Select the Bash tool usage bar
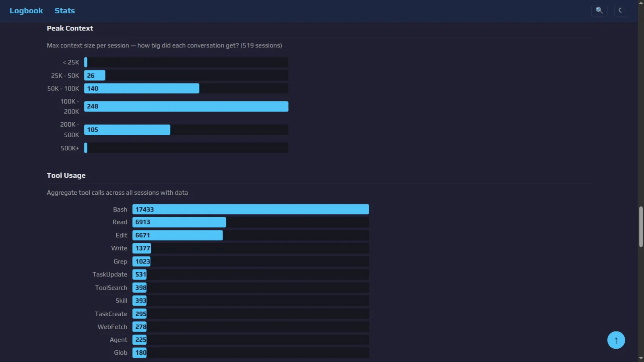Viewport: 644px width, 362px height. (x=250, y=209)
